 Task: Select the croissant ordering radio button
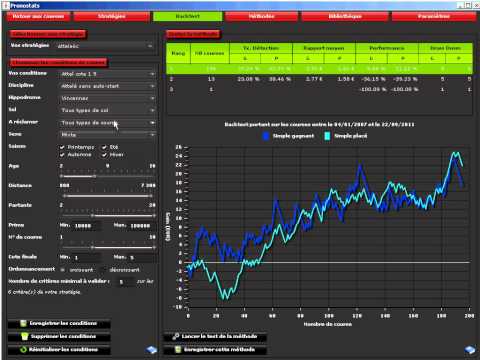click(62, 270)
